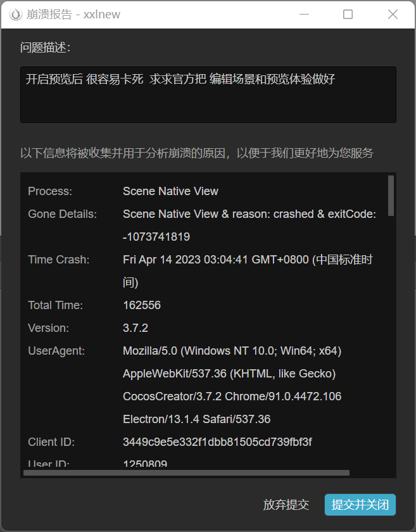This screenshot has width=416, height=532.
Task: Click the "Gone Details:" field label
Action: pos(62,214)
